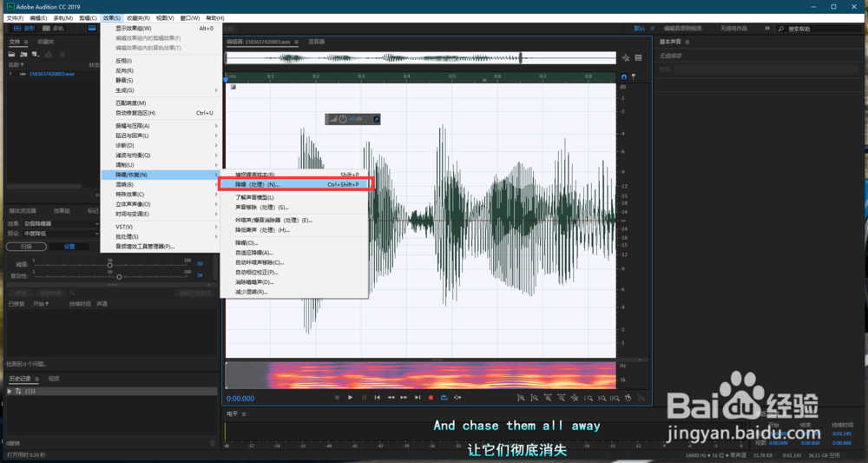This screenshot has height=463, width=868.
Task: Select 1583637420803.wav in Files panel
Action: (x=51, y=74)
